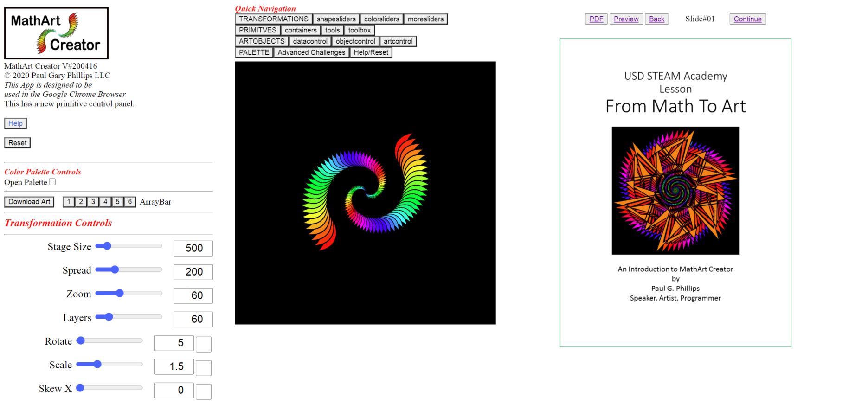Click the blue Help button
868x404 pixels.
pos(15,123)
